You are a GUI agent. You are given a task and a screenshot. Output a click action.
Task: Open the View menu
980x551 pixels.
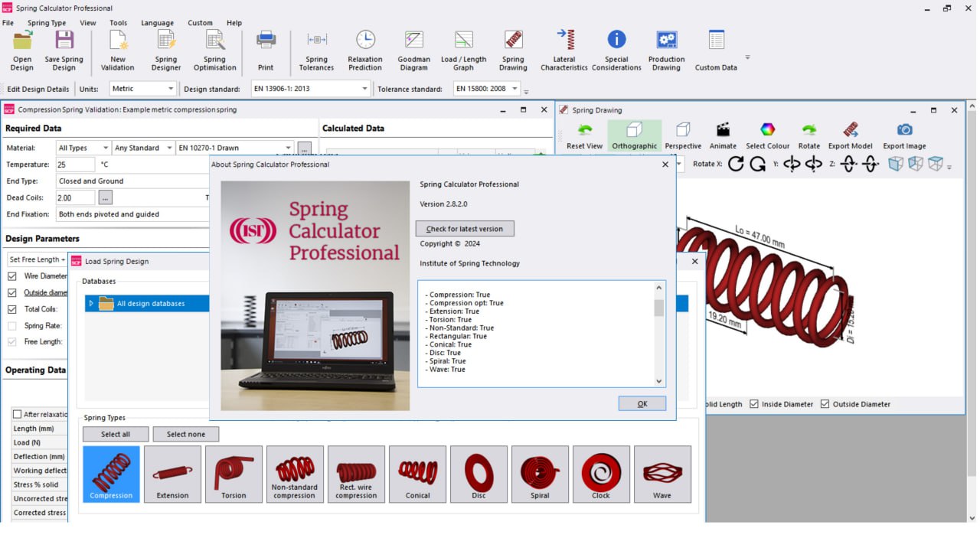pos(88,23)
